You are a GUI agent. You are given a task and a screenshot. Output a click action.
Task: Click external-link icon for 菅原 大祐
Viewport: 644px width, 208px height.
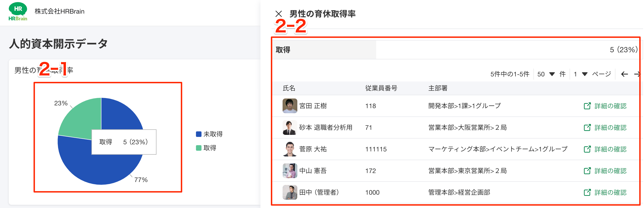point(587,149)
